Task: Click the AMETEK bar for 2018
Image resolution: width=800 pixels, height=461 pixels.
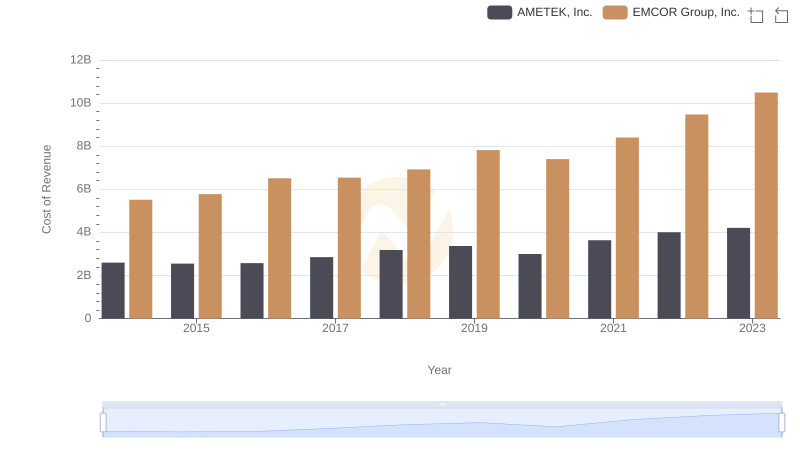Action: [x=391, y=284]
